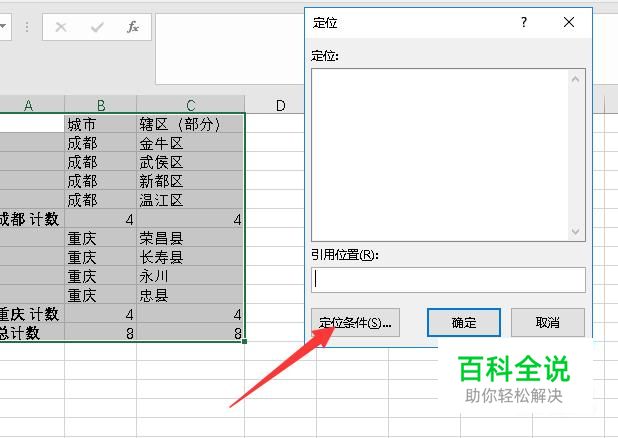This screenshot has width=618, height=438.
Task: Confirm with the 确定 button
Action: pyautogui.click(x=464, y=322)
